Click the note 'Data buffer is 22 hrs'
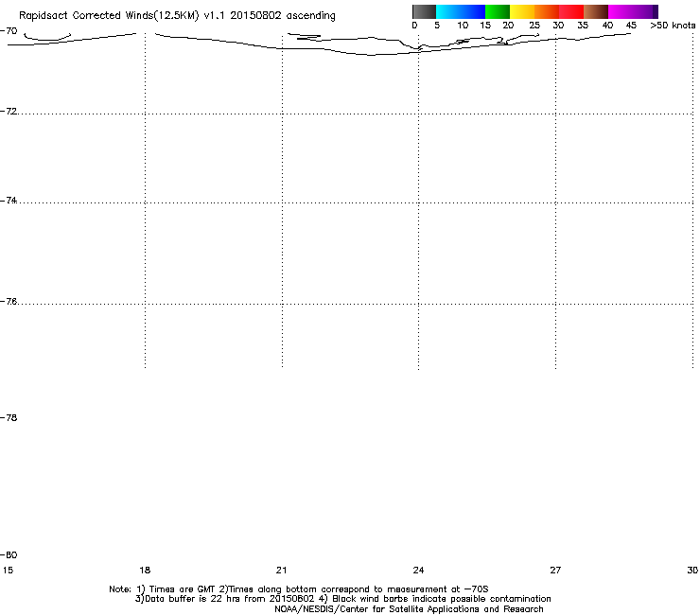 point(343,599)
